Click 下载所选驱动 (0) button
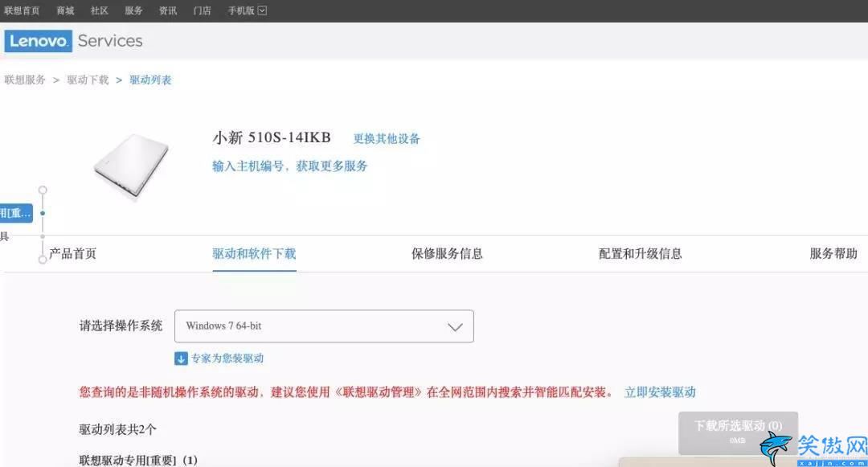 (738, 432)
